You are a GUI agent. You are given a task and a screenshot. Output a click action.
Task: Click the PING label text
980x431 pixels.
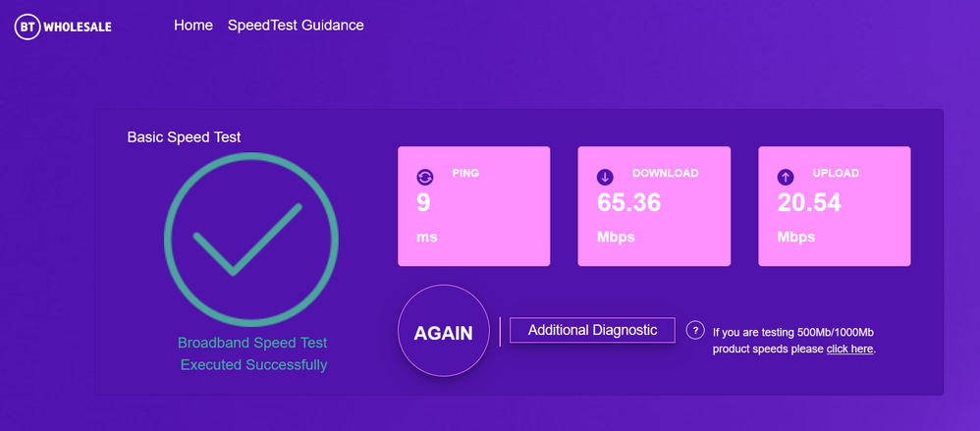point(465,173)
